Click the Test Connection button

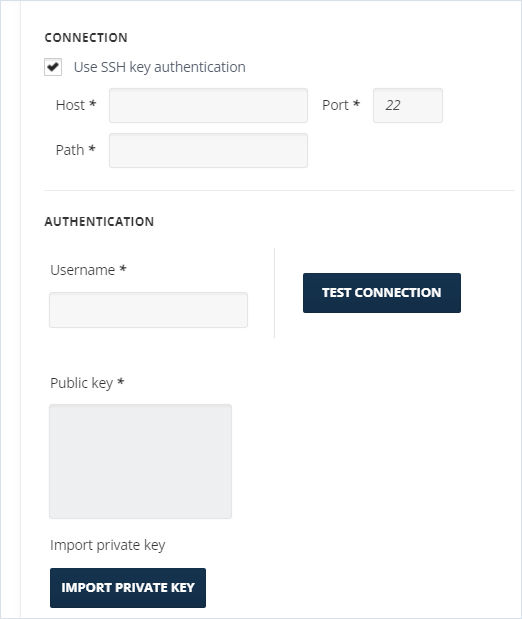pyautogui.click(x=382, y=293)
